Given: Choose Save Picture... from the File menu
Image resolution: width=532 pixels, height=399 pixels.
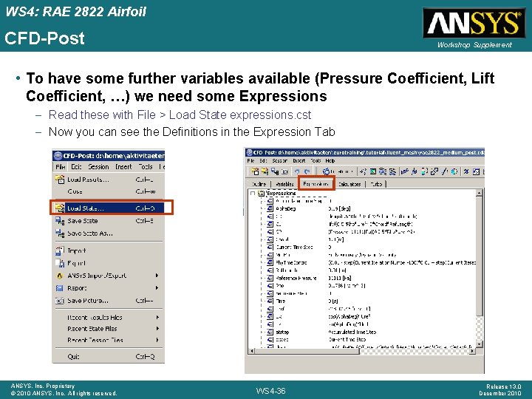Looking at the screenshot, I should [108, 301].
